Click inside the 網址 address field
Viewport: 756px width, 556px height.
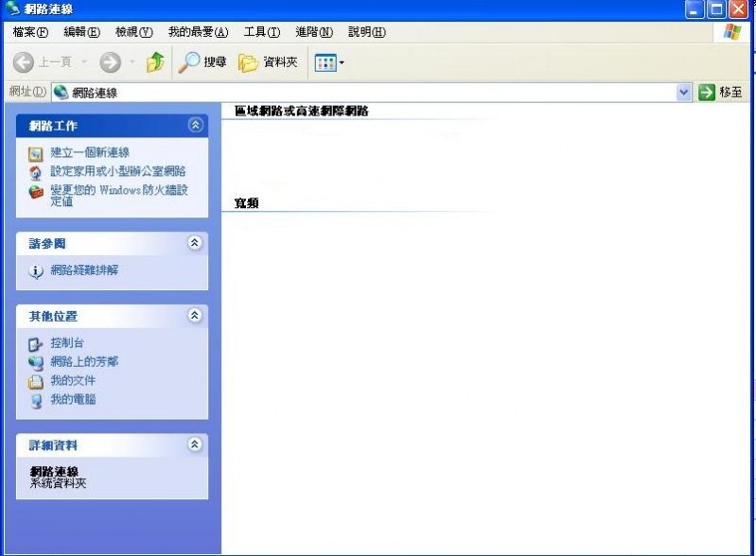[x=369, y=93]
